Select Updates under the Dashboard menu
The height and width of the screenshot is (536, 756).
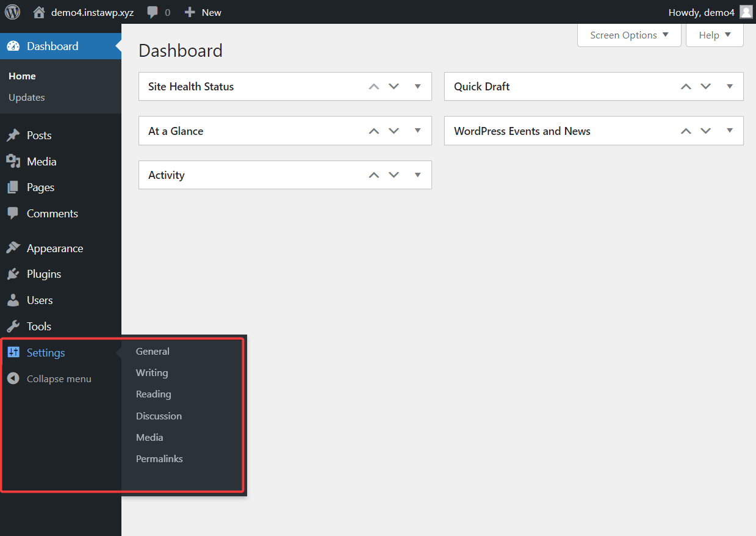pos(27,97)
